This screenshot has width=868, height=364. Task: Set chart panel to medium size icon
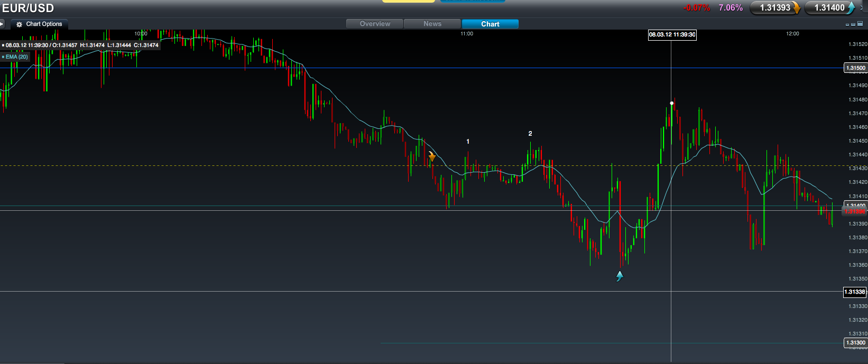[x=853, y=24]
